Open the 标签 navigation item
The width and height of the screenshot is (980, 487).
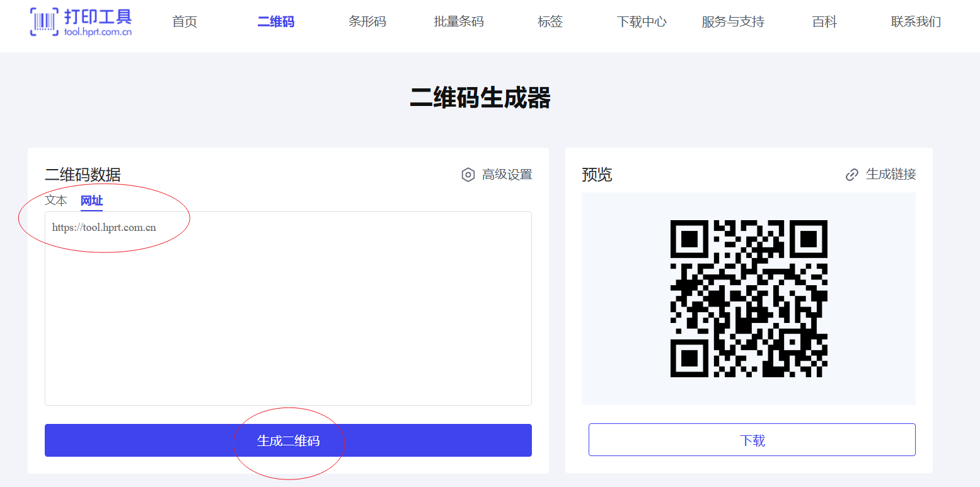(550, 21)
